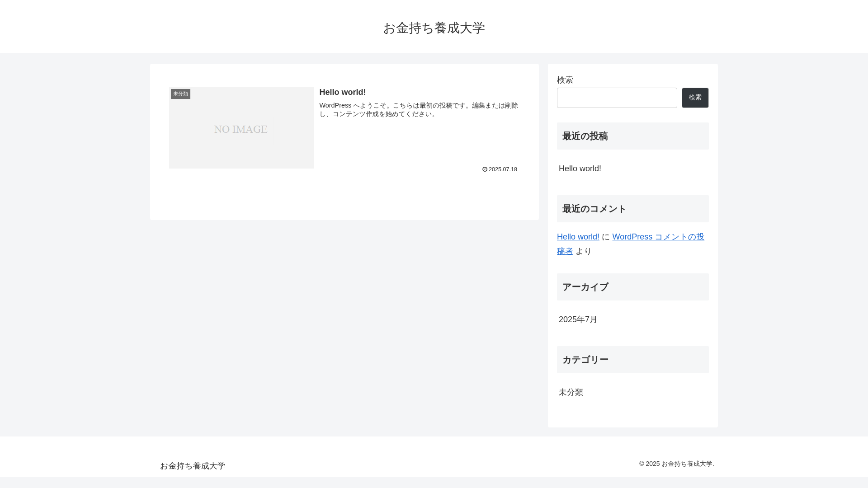Click the clock icon beside 2025.07.18
The image size is (868, 488).
[485, 169]
